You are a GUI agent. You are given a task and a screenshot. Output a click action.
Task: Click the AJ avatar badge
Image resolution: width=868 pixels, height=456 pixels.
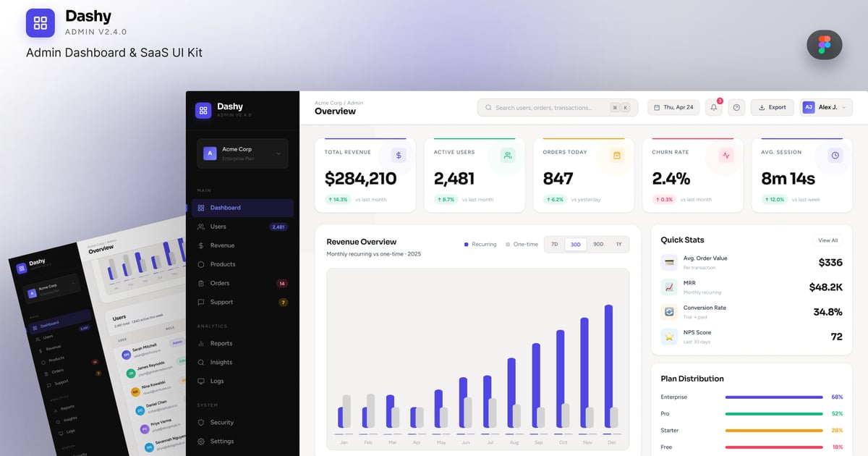pos(809,107)
